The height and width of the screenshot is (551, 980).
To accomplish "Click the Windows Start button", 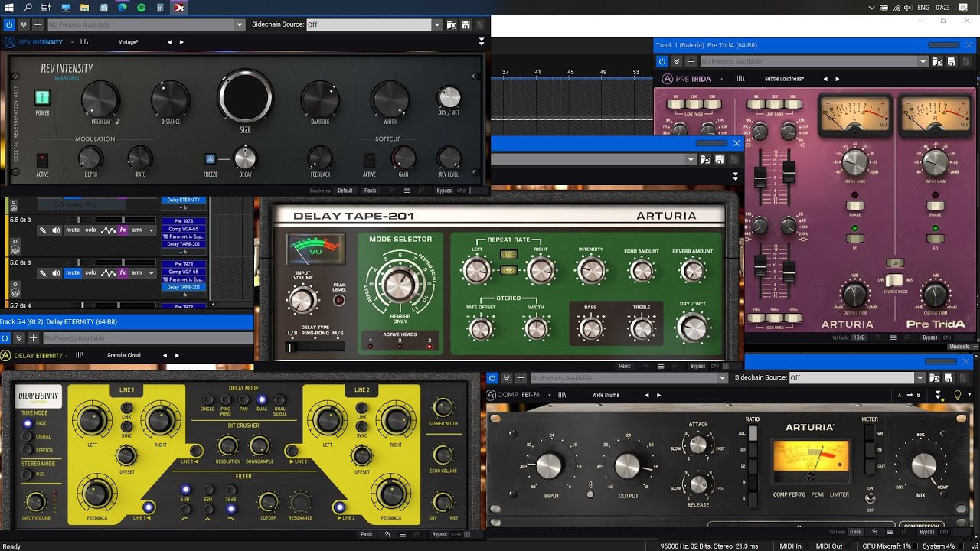I will [8, 8].
